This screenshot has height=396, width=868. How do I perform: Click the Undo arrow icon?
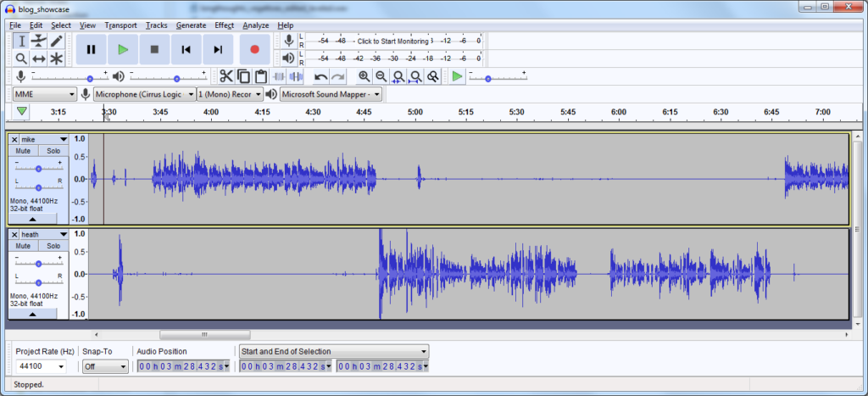(x=320, y=77)
